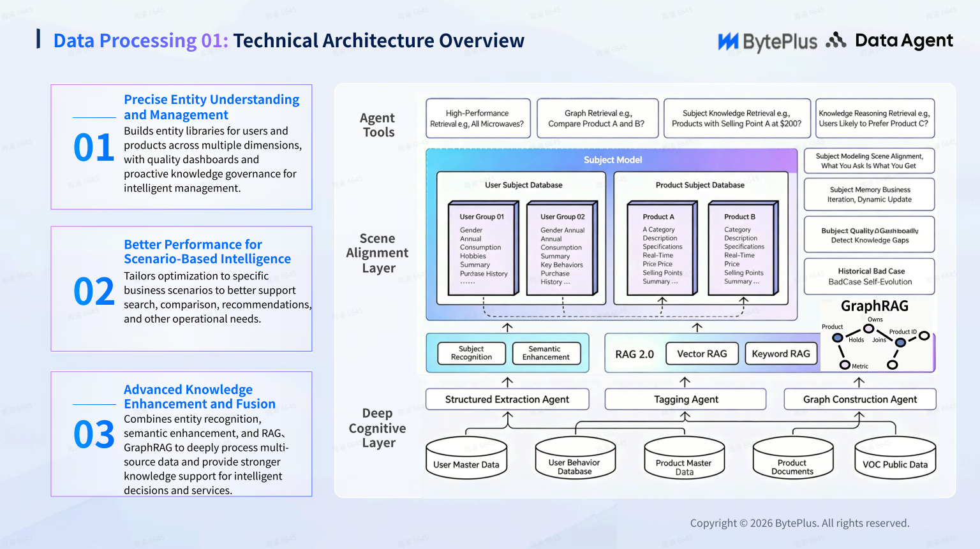980x549 pixels.
Task: Open the High-Performance Retrieval tool card
Action: (x=478, y=118)
